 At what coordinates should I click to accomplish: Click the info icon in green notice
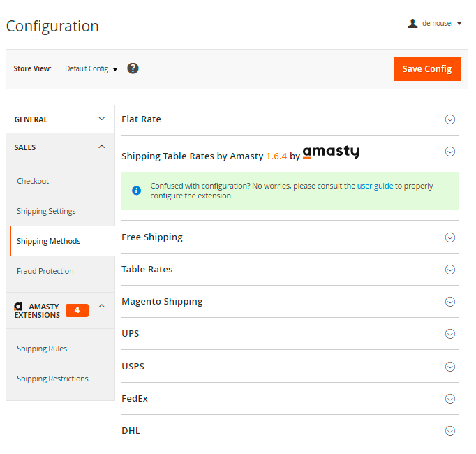(x=136, y=191)
